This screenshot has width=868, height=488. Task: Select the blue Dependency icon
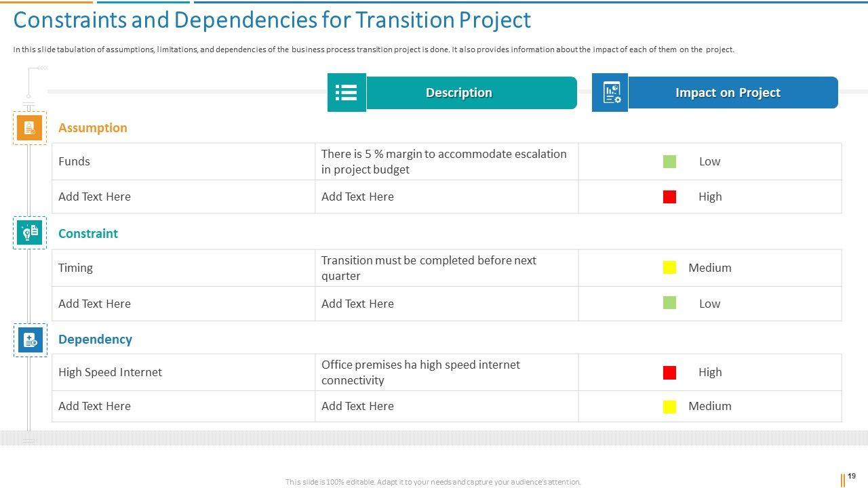pos(30,340)
